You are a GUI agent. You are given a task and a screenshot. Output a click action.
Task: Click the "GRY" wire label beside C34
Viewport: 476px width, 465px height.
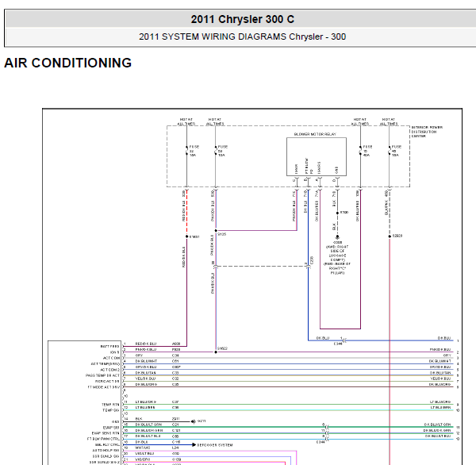(139, 355)
